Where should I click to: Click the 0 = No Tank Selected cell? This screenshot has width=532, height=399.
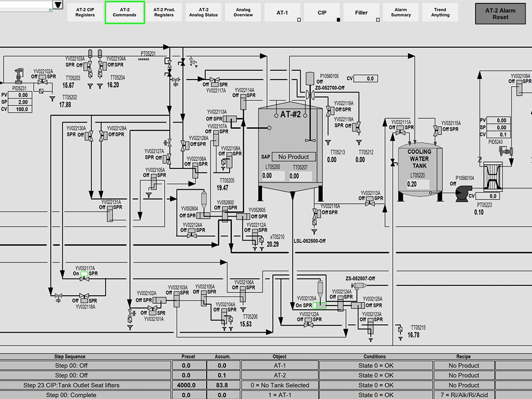coord(280,385)
